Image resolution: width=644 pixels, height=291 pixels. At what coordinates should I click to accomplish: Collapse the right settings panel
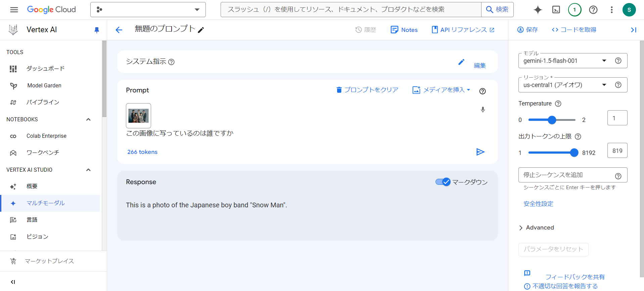pos(634,30)
